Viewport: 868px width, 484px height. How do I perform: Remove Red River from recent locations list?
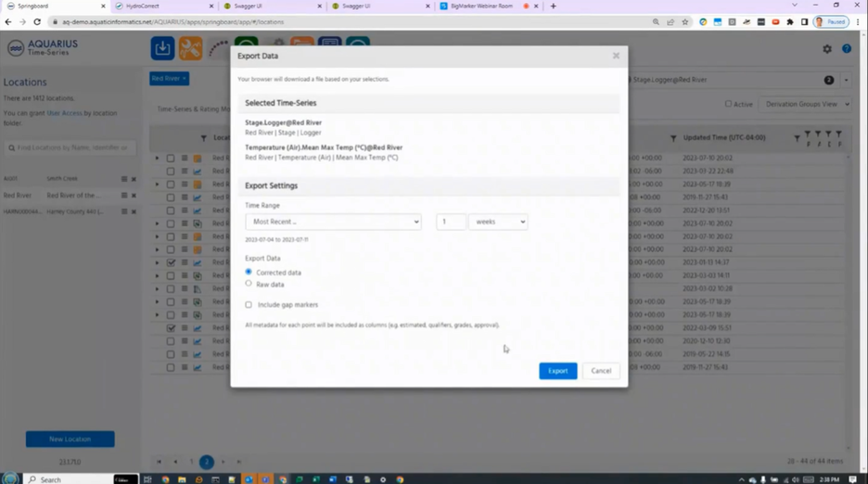click(134, 196)
